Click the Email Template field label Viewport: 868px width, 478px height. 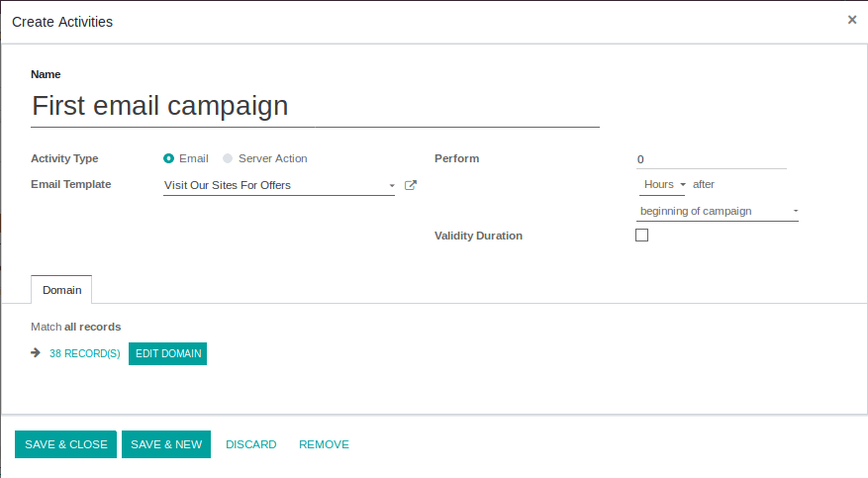tap(71, 184)
